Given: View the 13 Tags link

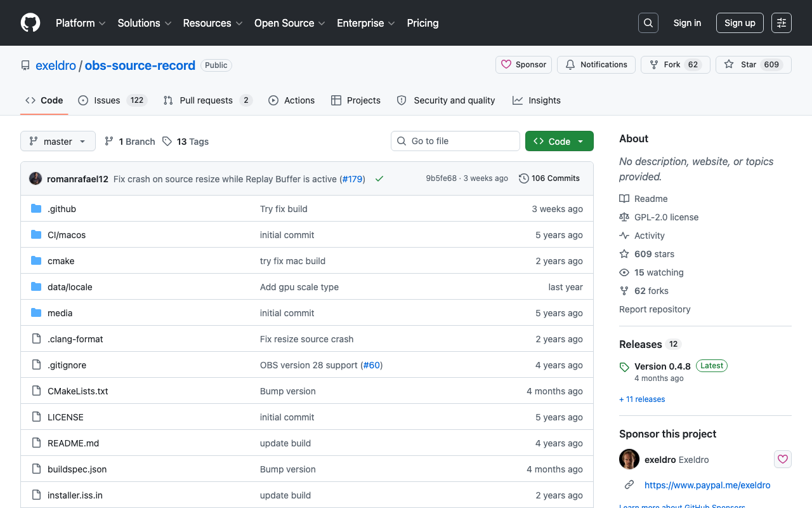Looking at the screenshot, I should (185, 142).
